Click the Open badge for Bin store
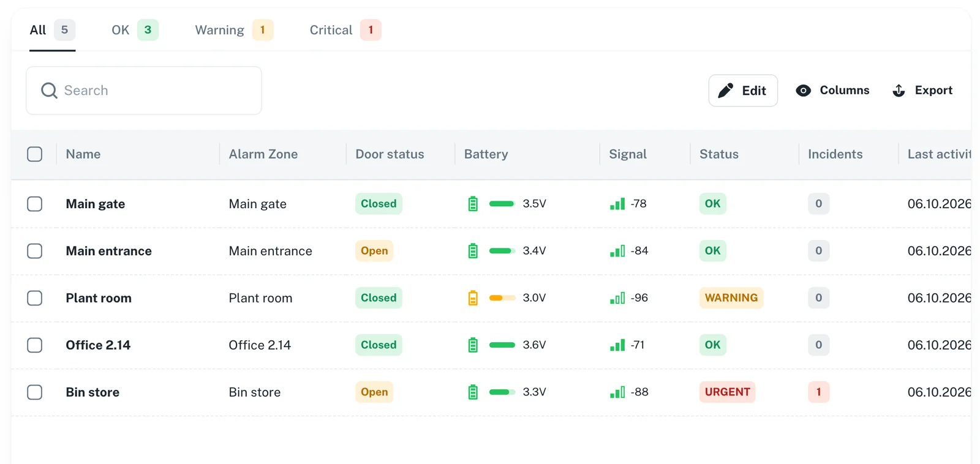 coord(374,392)
